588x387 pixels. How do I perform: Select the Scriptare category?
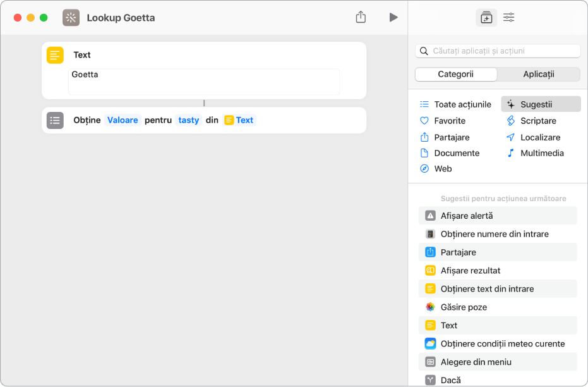click(538, 121)
